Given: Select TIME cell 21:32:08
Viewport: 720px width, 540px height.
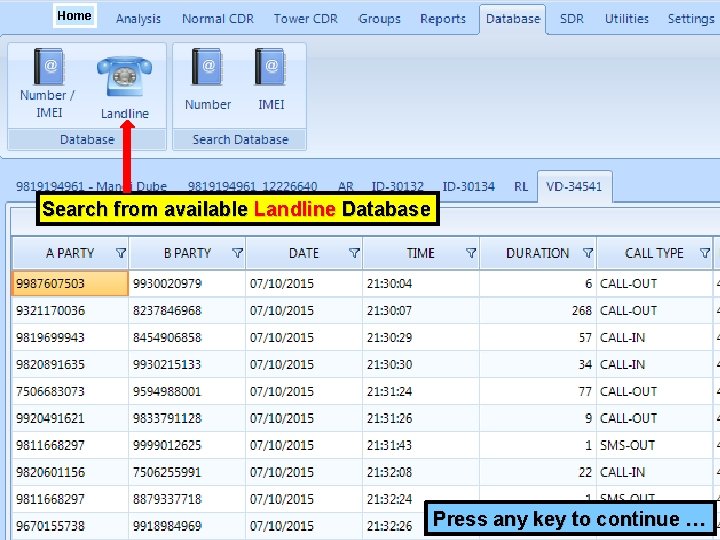Looking at the screenshot, I should (420, 472).
